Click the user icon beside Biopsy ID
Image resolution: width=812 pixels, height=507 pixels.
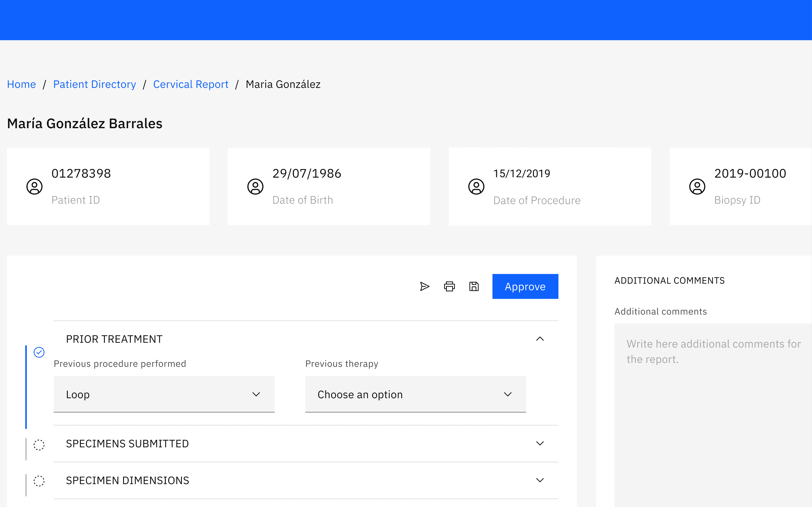point(697,186)
